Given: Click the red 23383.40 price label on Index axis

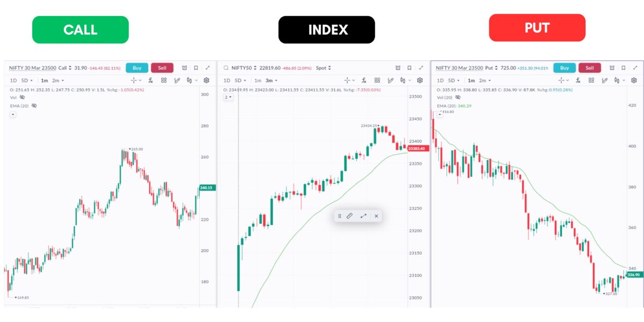Looking at the screenshot, I should pos(417,149).
